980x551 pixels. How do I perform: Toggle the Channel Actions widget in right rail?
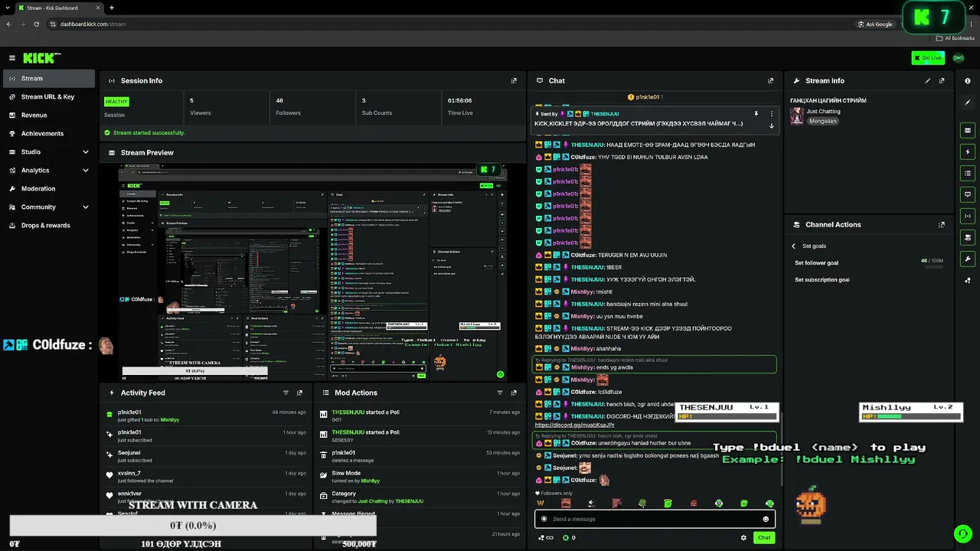click(x=968, y=237)
